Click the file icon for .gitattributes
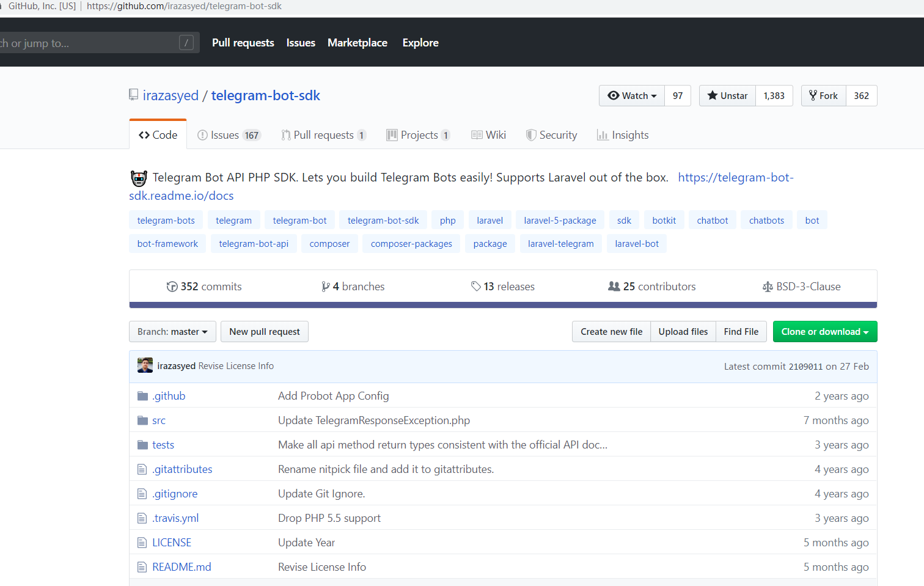This screenshot has width=924, height=586. (x=142, y=469)
